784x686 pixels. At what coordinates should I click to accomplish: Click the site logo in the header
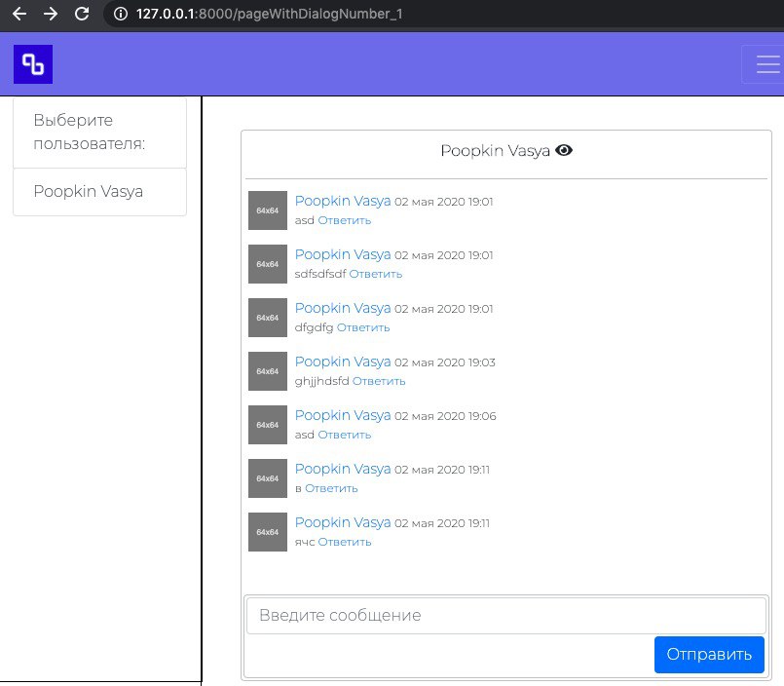pyautogui.click(x=33, y=64)
